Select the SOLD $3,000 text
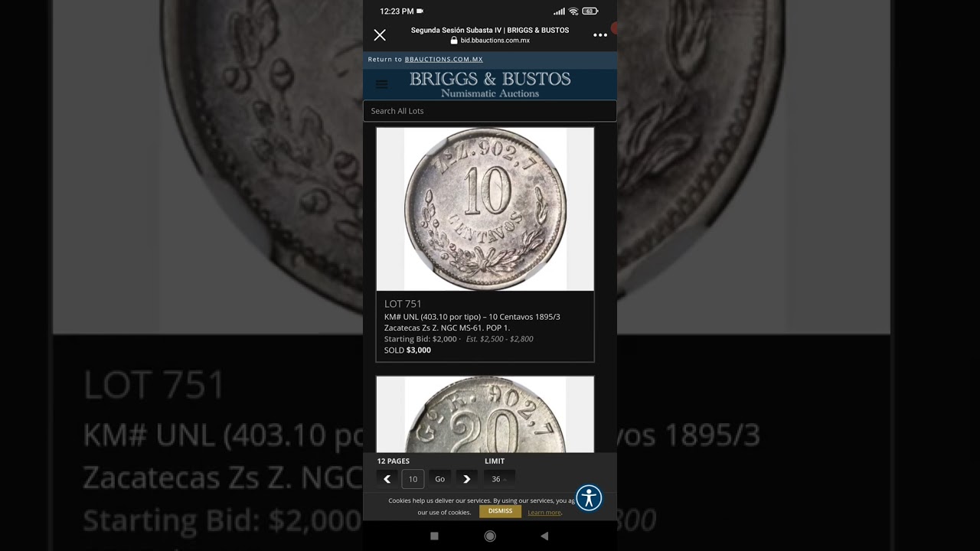This screenshot has height=551, width=980. tap(407, 350)
